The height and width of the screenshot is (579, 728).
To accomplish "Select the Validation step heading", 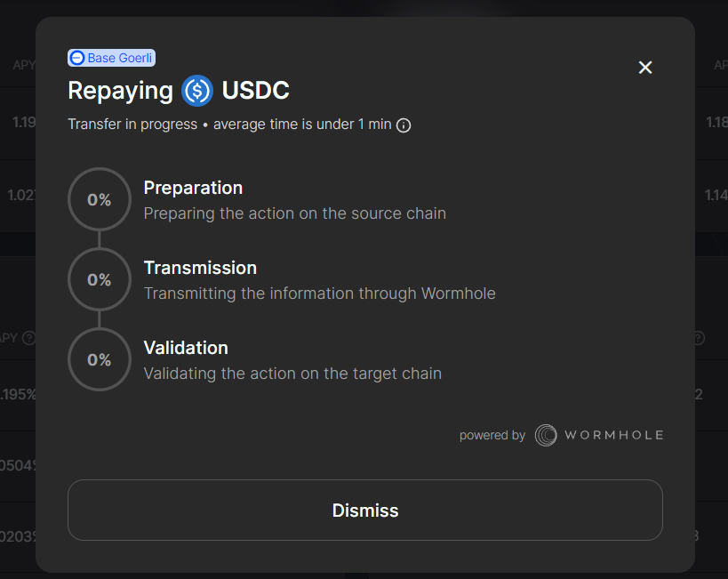I will 186,348.
